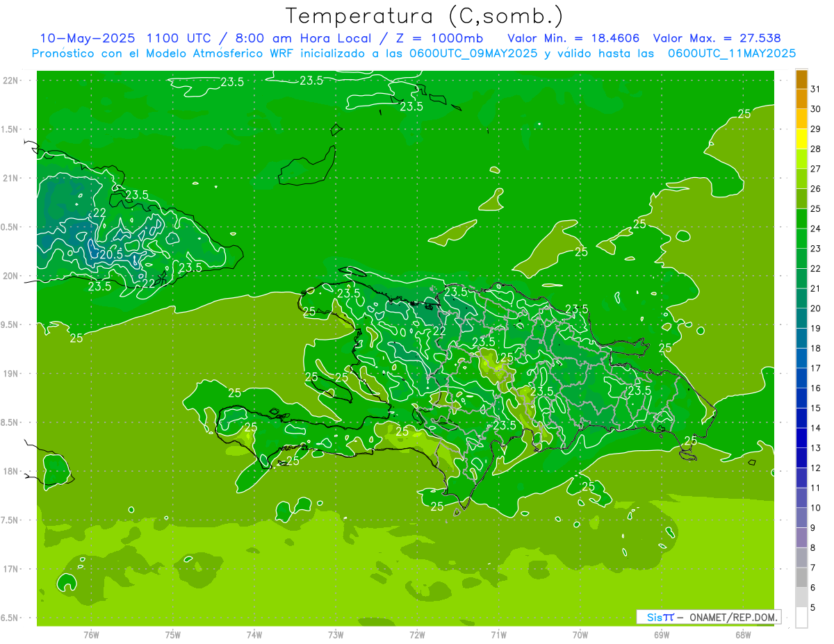This screenshot has width=834, height=644.
Task: Click the legend value '24'
Action: [x=816, y=229]
